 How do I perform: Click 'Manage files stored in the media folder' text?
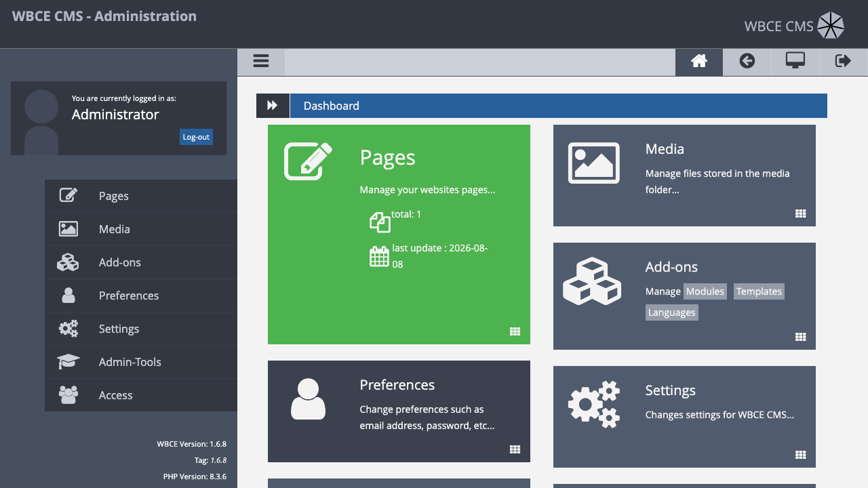(x=717, y=182)
